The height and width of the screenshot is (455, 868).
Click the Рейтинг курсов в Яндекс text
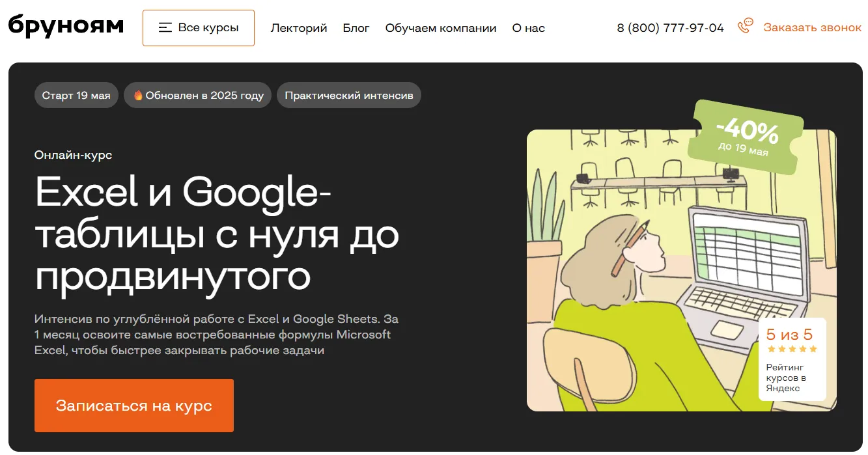click(786, 378)
